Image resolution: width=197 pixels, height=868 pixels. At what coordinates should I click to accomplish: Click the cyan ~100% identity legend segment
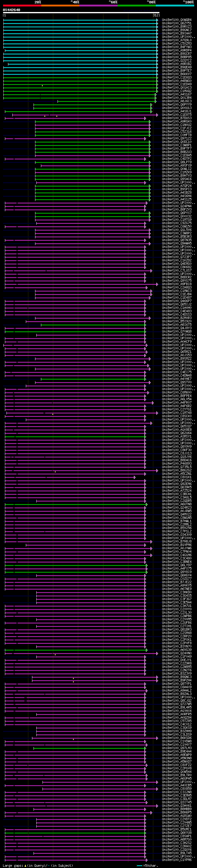click(x=175, y=6)
